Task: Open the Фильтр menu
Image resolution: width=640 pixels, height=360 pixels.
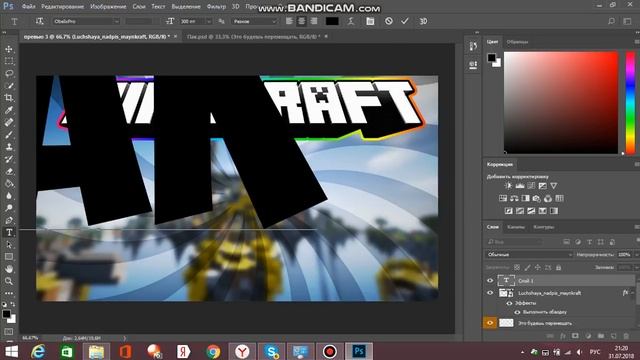Action: [x=216, y=7]
